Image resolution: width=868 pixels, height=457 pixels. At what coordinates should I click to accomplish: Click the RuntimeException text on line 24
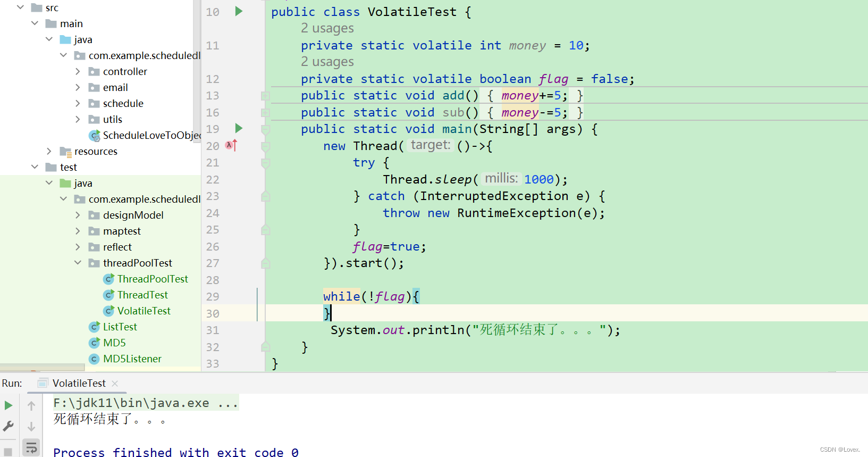(516, 213)
